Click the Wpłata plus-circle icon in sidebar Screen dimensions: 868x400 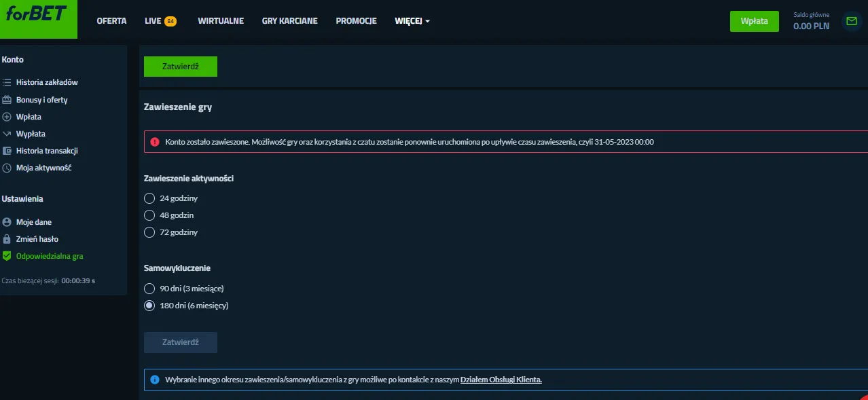pos(7,117)
